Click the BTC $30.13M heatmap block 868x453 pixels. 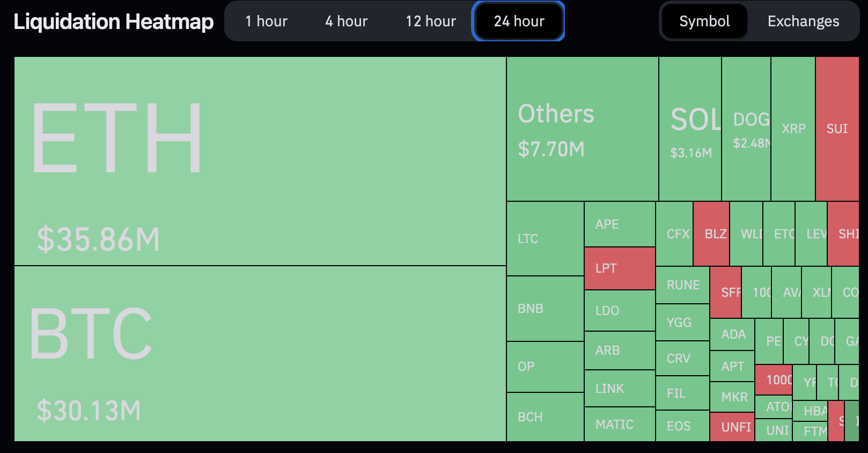point(260,353)
